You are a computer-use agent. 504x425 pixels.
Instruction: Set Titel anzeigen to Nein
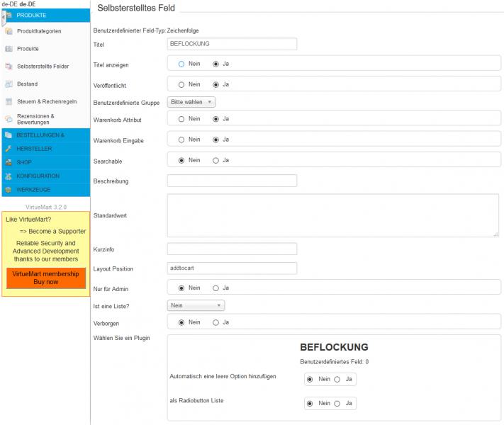pyautogui.click(x=181, y=64)
